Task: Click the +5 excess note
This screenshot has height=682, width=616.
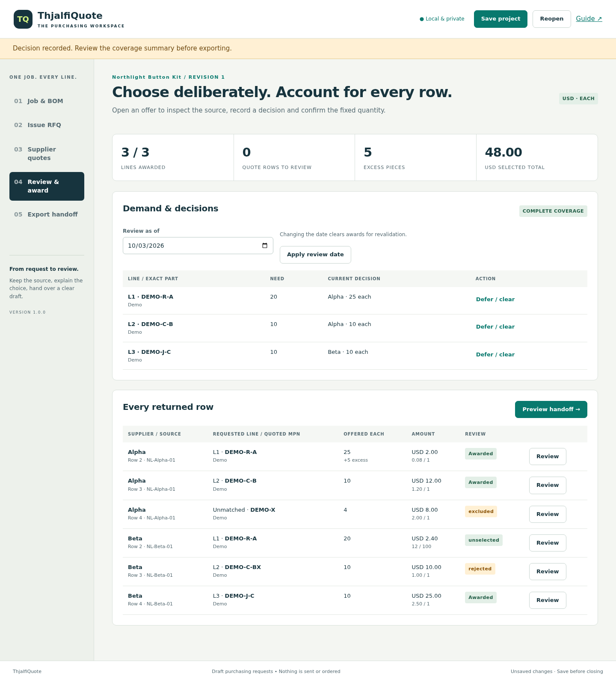Action: [355, 460]
